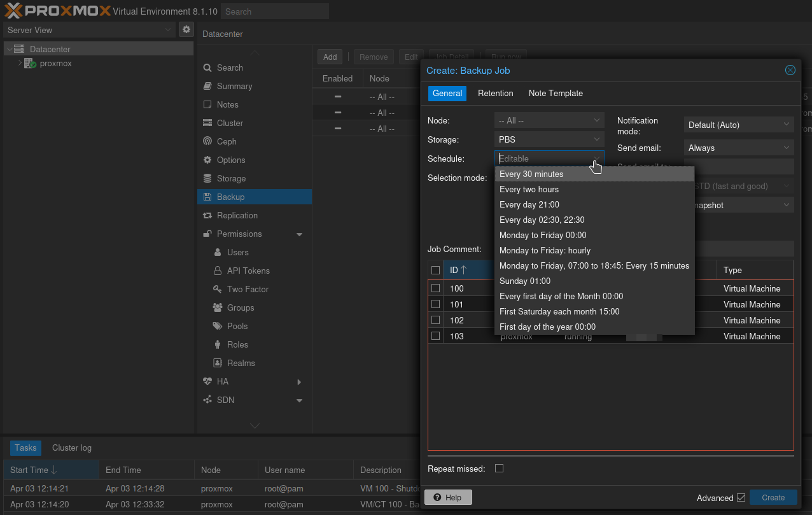812x515 pixels.
Task: Focus the top Search field
Action: click(275, 11)
